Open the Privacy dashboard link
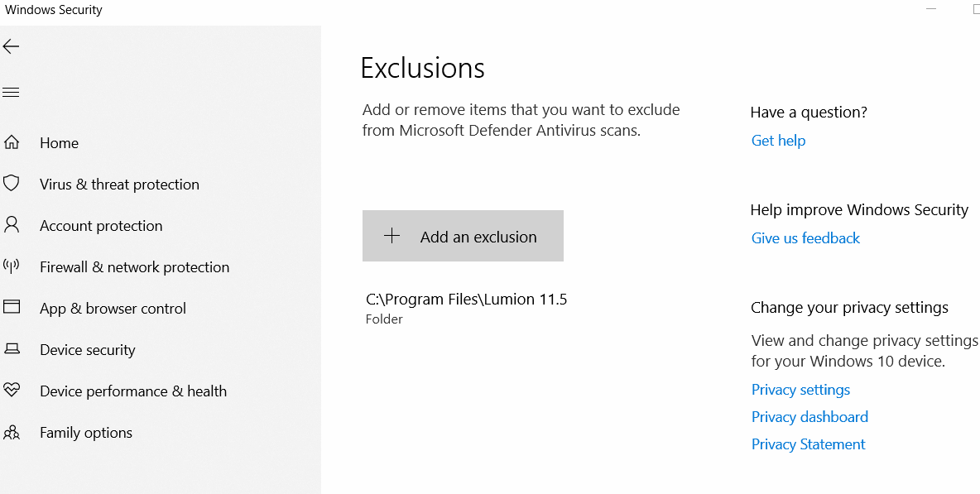The image size is (980, 494). (x=809, y=416)
